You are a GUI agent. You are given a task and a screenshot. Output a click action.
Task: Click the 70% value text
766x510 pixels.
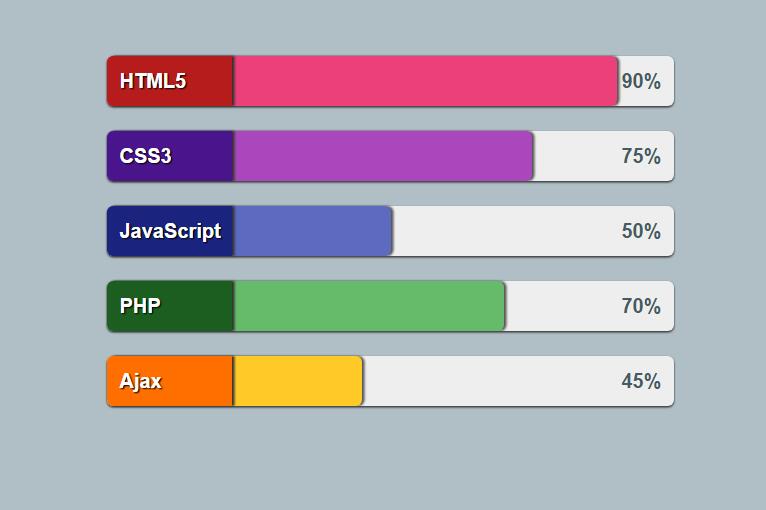click(x=641, y=306)
